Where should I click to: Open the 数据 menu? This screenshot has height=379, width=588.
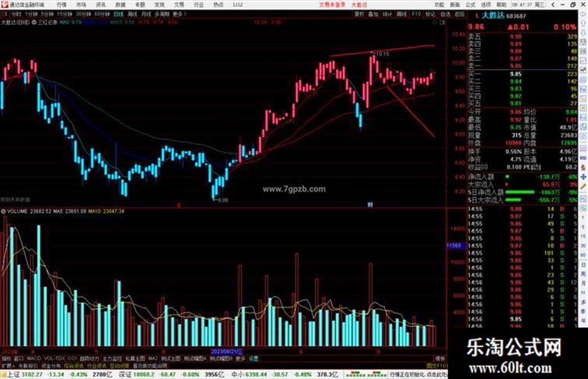coord(120,4)
